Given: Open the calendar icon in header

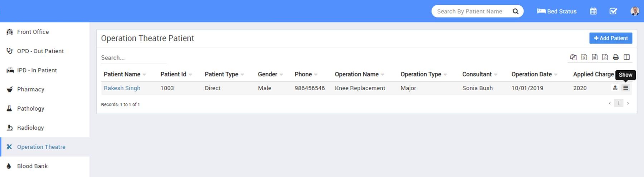Looking at the screenshot, I should (x=593, y=11).
